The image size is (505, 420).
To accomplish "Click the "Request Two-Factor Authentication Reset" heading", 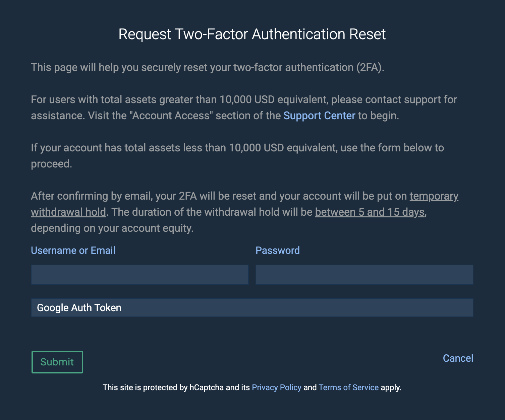I will pyautogui.click(x=252, y=34).
